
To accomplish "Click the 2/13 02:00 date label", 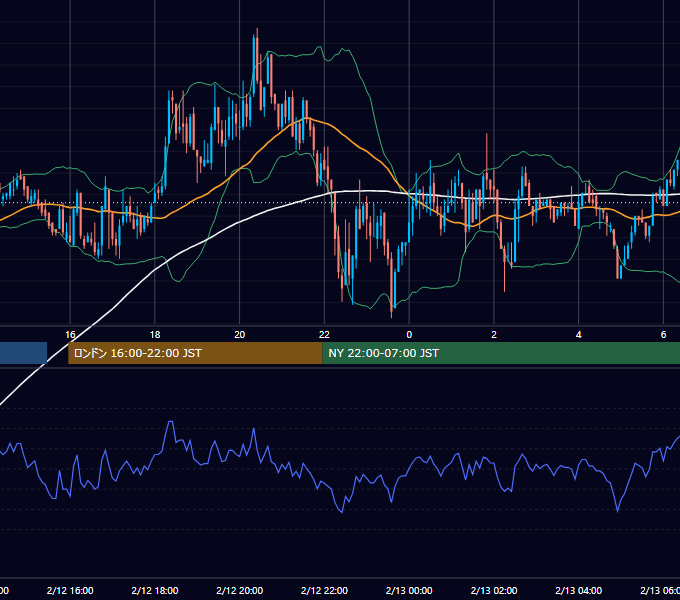I will tap(494, 591).
